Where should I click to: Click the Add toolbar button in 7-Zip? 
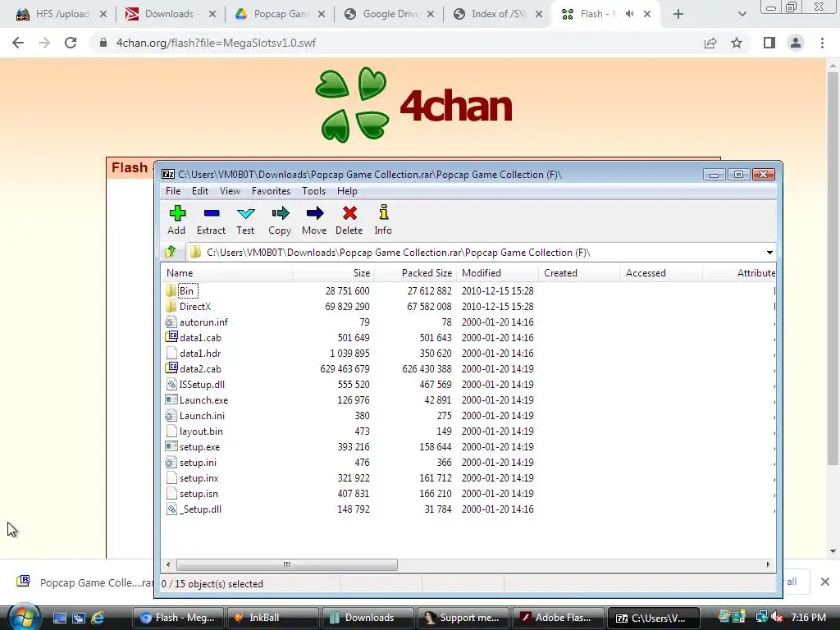click(176, 220)
